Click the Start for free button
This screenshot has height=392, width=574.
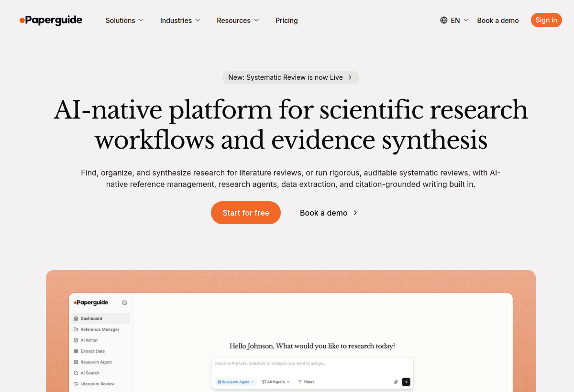click(x=246, y=213)
